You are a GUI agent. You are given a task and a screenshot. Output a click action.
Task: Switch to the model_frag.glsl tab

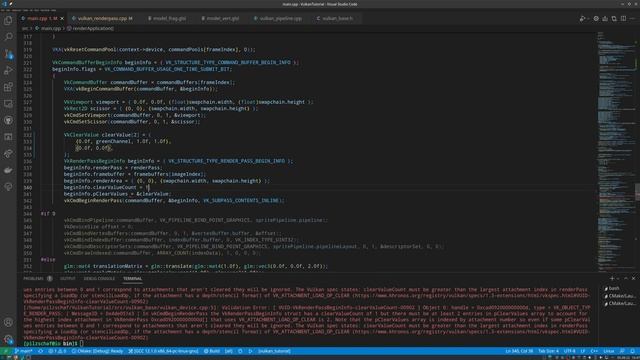pos(167,18)
